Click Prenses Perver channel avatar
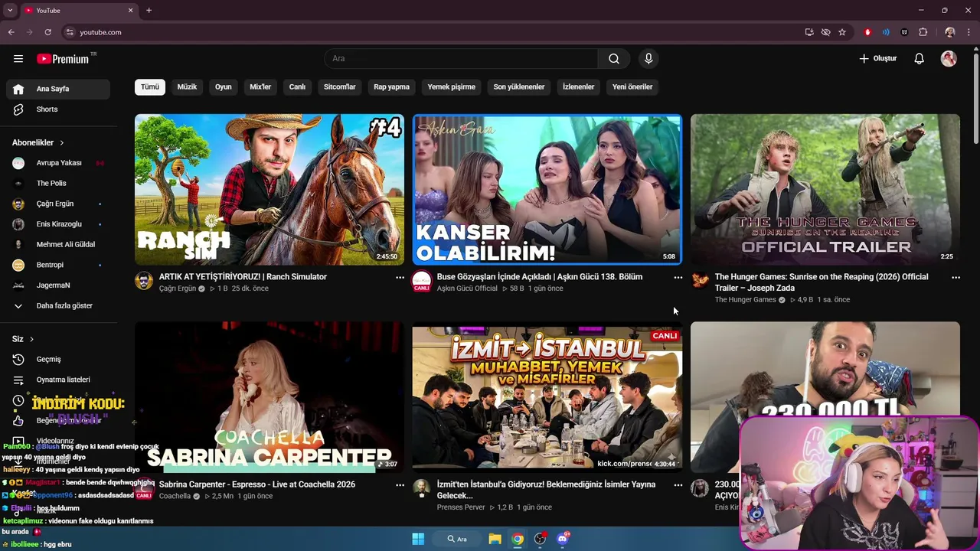 point(422,488)
